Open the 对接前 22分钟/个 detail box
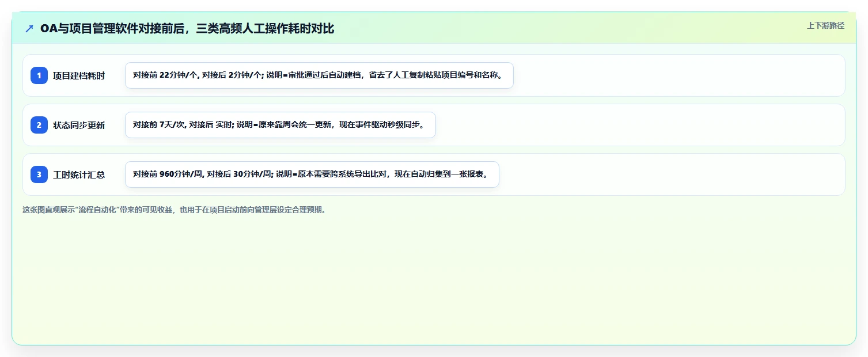Screen dimensions: 868x357 (x=319, y=75)
